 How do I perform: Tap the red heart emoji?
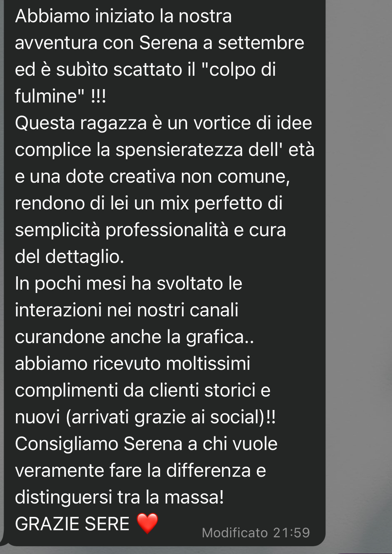tap(147, 523)
